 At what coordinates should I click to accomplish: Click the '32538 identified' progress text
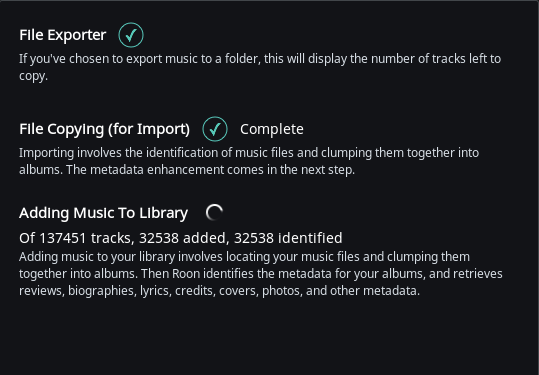(288, 238)
